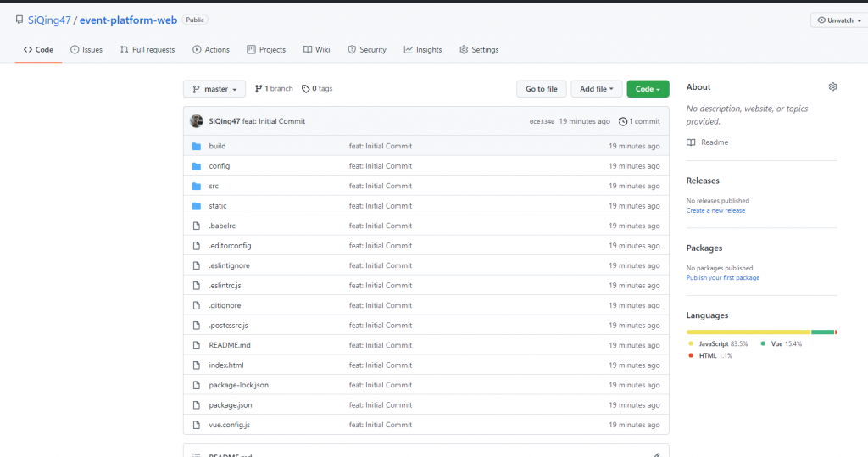Click the Vue 15.4% language entry
The height and width of the screenshot is (457, 868).
[781, 344]
